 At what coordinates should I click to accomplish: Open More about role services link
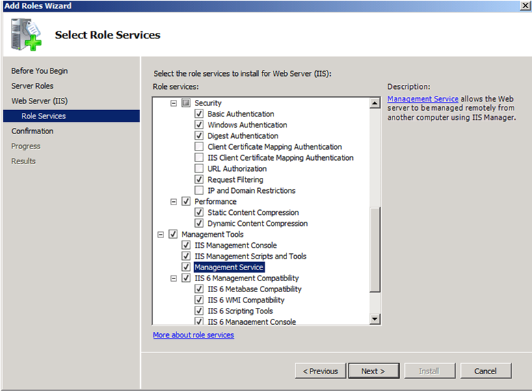click(194, 335)
